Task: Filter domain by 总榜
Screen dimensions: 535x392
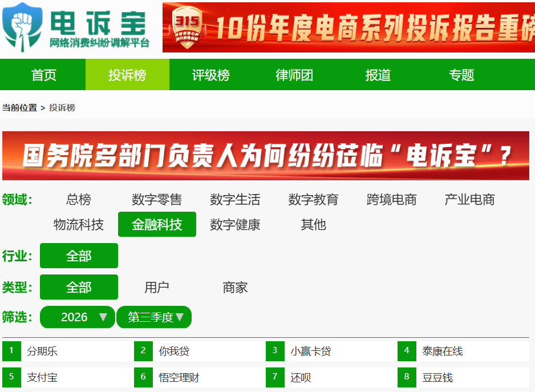Action: tap(79, 199)
